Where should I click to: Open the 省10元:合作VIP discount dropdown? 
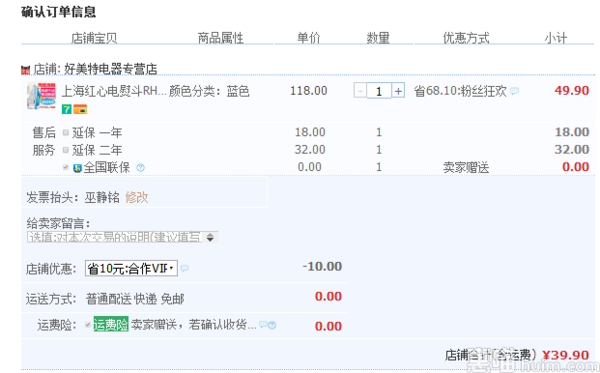point(131,268)
